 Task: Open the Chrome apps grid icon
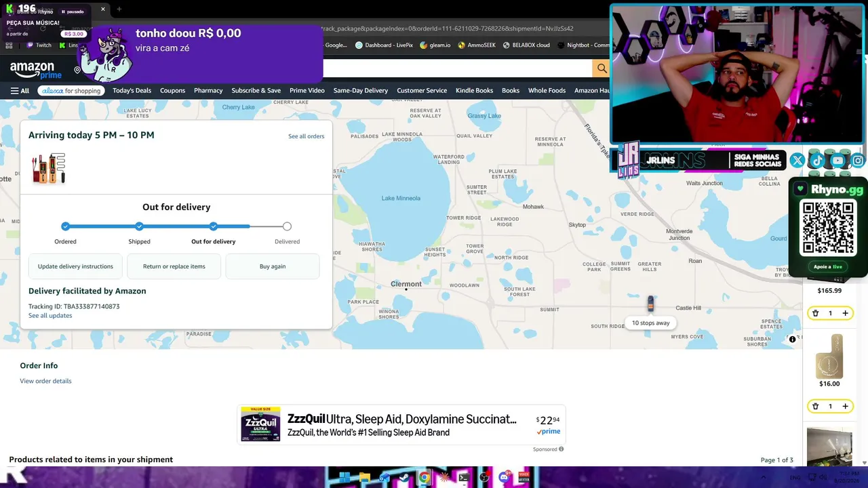click(x=9, y=45)
